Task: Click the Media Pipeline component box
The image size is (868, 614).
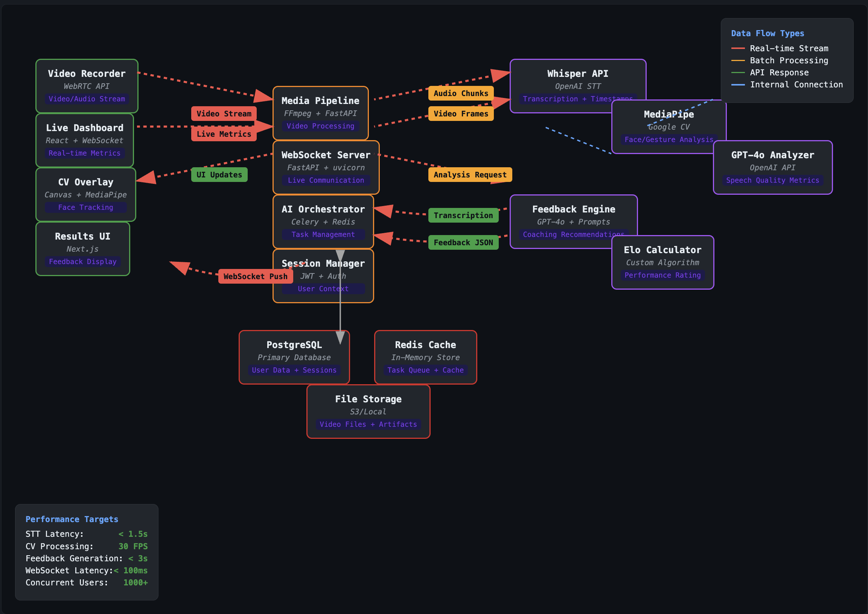Action: (320, 113)
